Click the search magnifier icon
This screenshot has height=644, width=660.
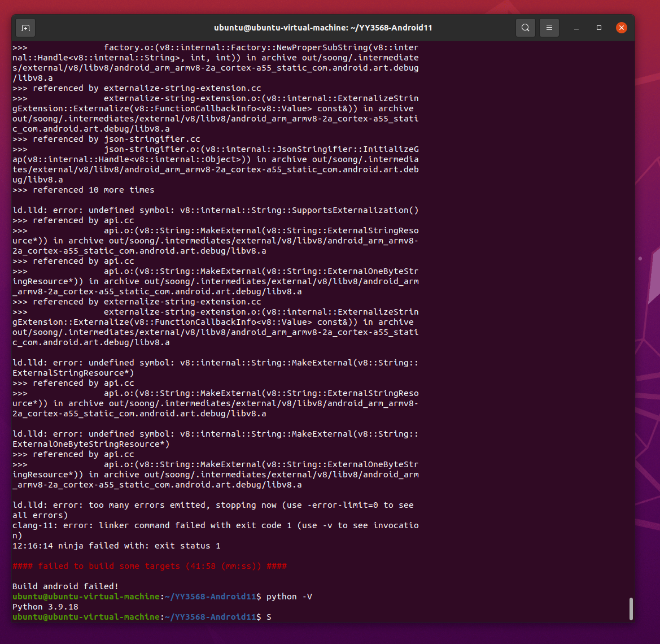tap(526, 28)
